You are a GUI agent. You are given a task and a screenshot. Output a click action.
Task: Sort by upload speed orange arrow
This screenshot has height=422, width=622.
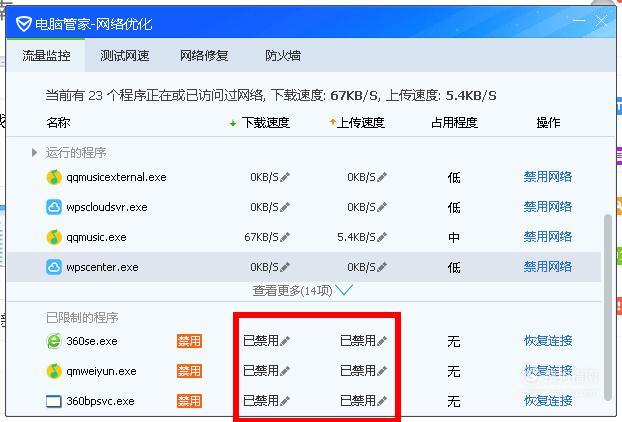tap(332, 122)
